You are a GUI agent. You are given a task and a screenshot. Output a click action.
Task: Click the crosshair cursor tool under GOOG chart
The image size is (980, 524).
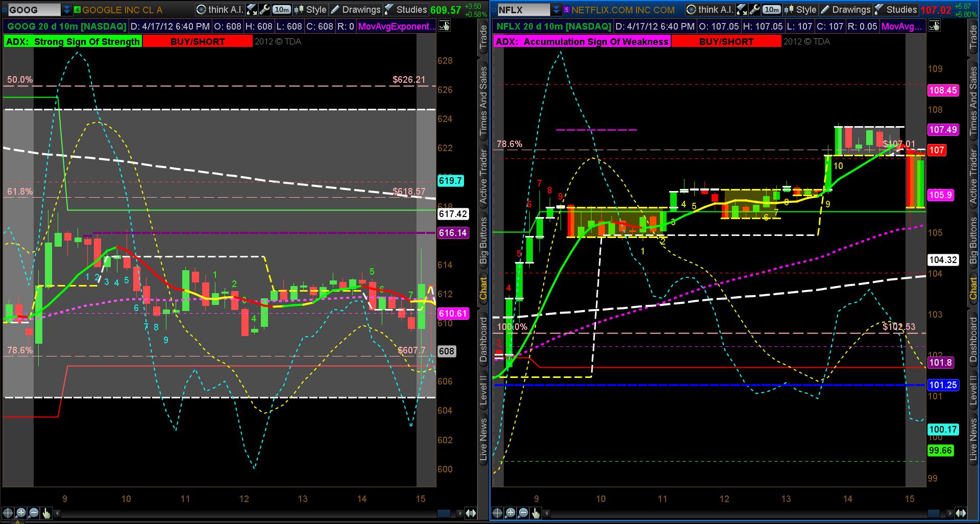8,513
